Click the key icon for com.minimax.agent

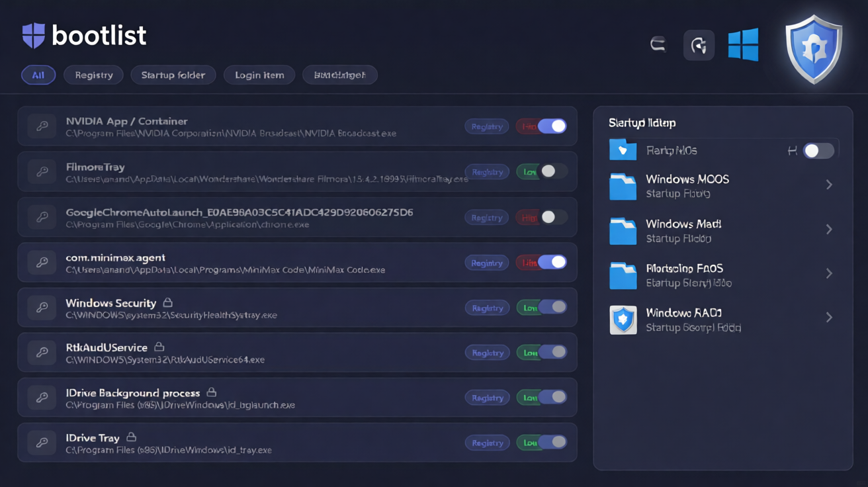[42, 263]
